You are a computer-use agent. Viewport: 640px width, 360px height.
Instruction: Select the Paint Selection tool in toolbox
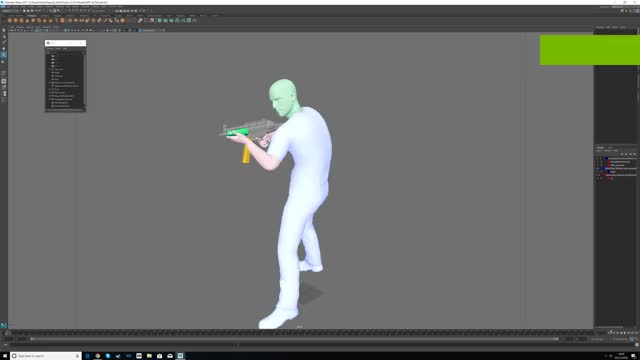click(4, 42)
